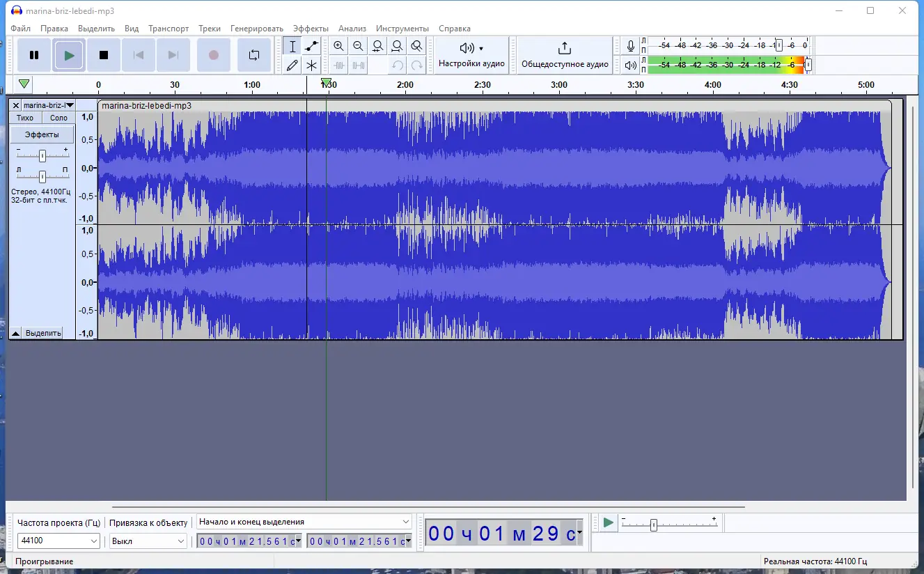Open the Инструменты menu
Screen dimensions: 924x574
(402, 29)
